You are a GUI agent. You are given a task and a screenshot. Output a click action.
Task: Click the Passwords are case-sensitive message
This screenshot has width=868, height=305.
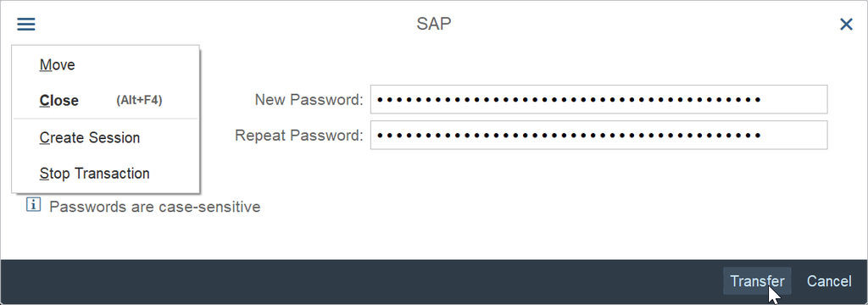(x=154, y=207)
